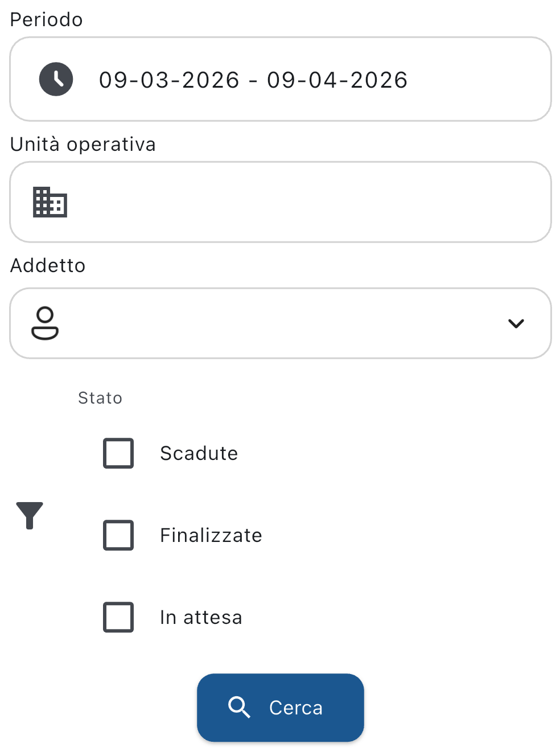Screen dimensions: 560x756
Task: Enable the Scadute checkbox
Action: (118, 453)
